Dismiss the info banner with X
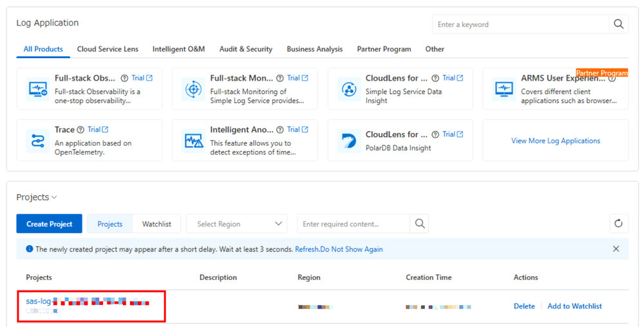Screen dimensions: 644x327 616,249
